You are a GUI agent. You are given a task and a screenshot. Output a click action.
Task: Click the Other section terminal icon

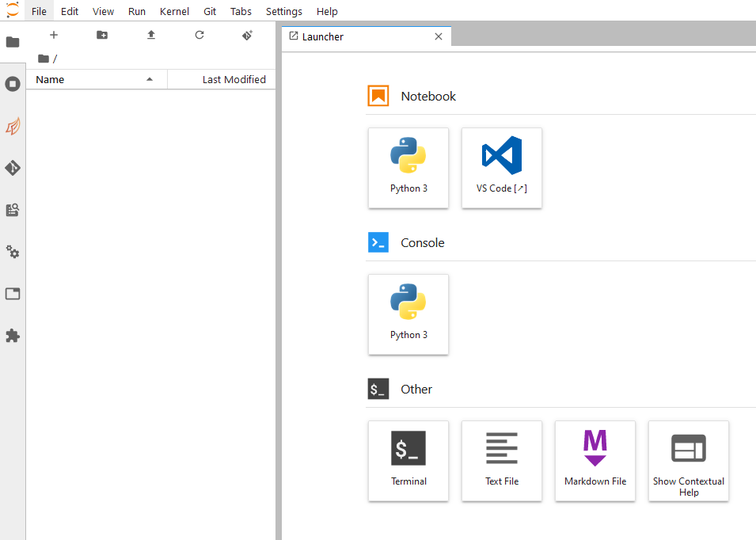pos(378,389)
